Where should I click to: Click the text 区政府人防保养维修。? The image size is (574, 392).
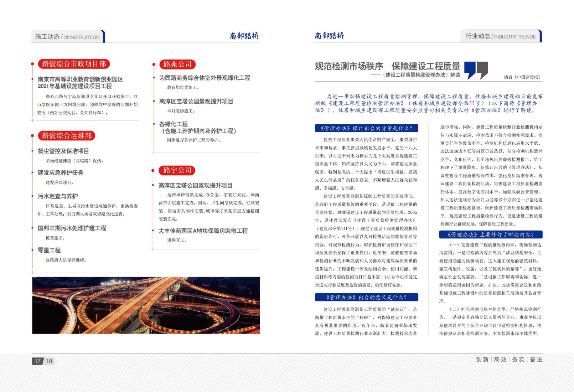[66, 260]
